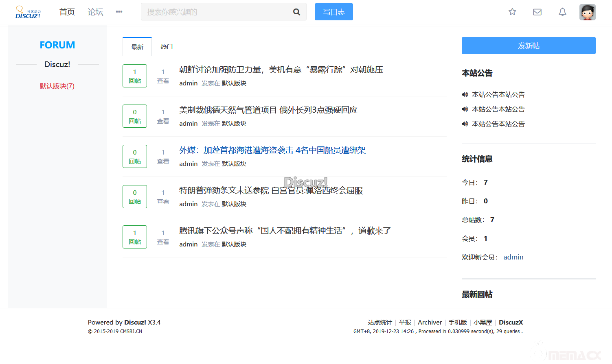Open the 默认版块(7) sidebar link
Screen dimensions: 612x364
(x=57, y=86)
